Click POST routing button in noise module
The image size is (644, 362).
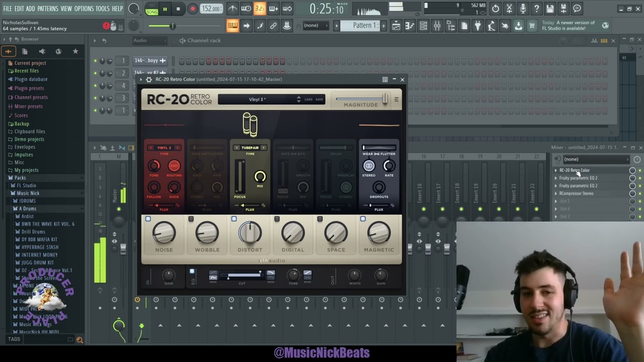tap(174, 166)
